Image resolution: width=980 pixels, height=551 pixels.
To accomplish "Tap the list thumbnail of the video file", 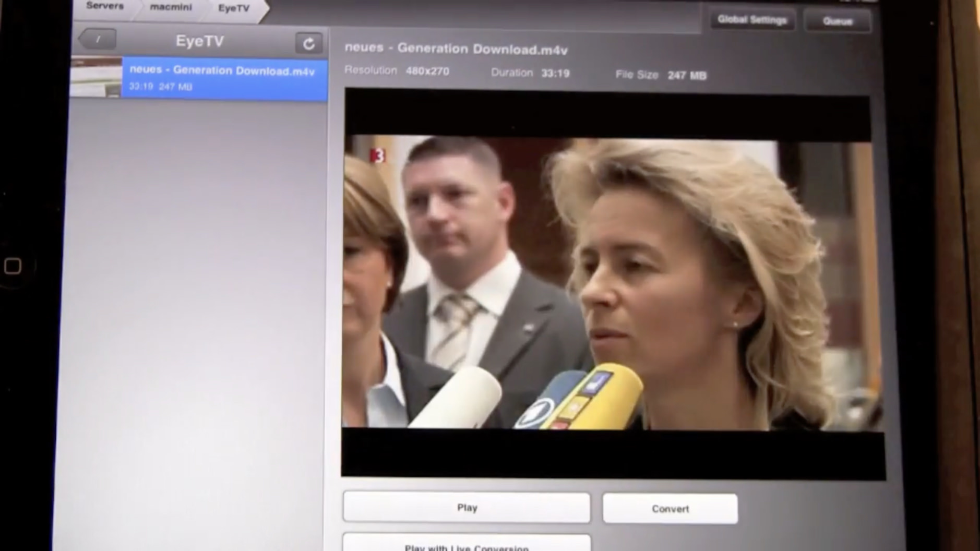I will point(96,77).
